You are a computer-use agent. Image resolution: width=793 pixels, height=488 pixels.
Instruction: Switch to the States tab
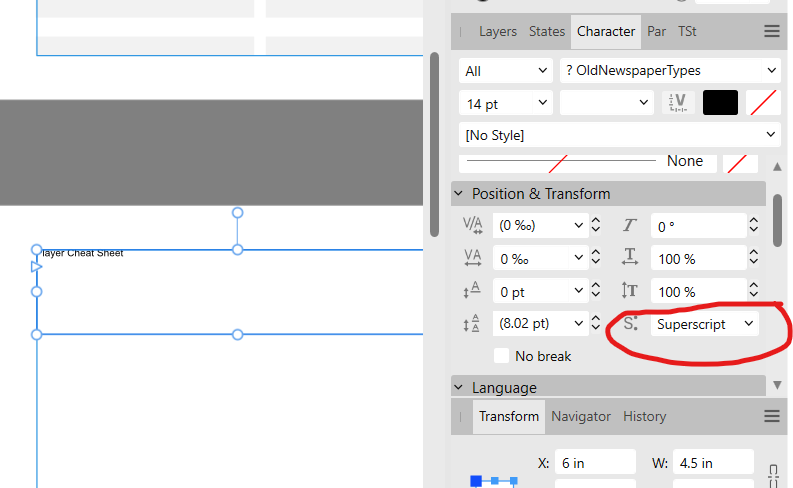[x=547, y=31]
